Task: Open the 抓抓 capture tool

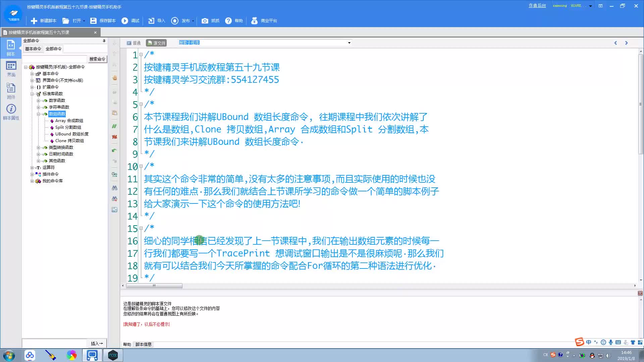Action: tap(210, 21)
